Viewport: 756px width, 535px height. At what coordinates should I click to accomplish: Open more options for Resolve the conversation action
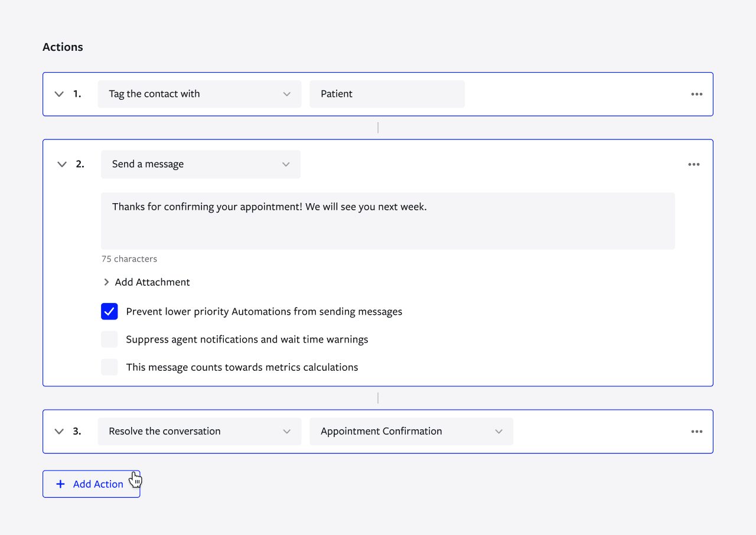point(697,432)
